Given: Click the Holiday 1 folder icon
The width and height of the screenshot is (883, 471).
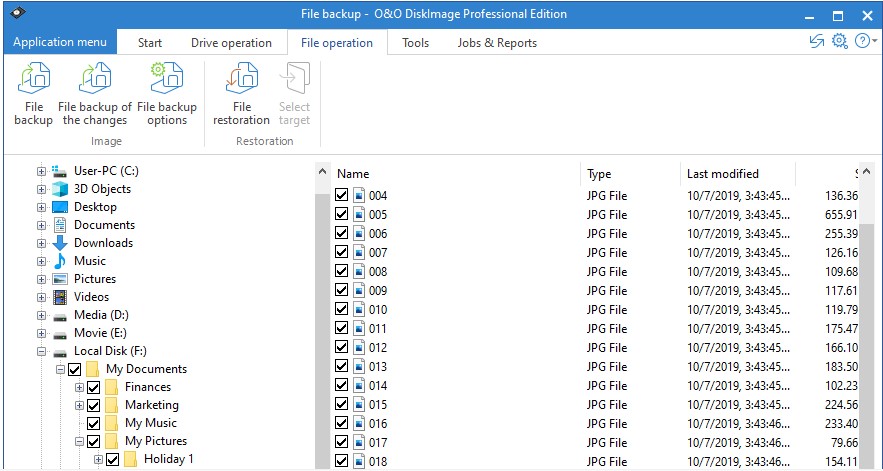Looking at the screenshot, I should coord(130,459).
